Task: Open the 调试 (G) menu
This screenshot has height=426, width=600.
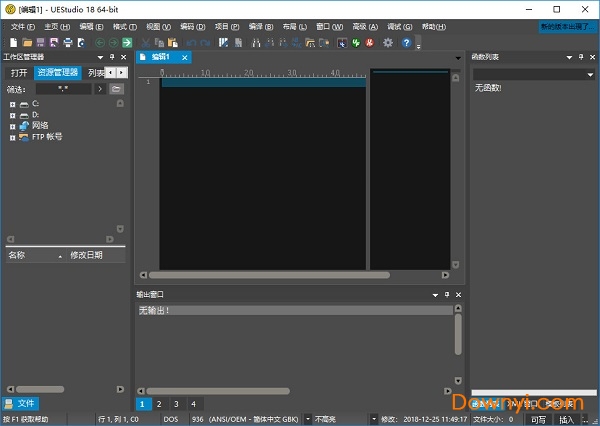Action: pyautogui.click(x=399, y=27)
